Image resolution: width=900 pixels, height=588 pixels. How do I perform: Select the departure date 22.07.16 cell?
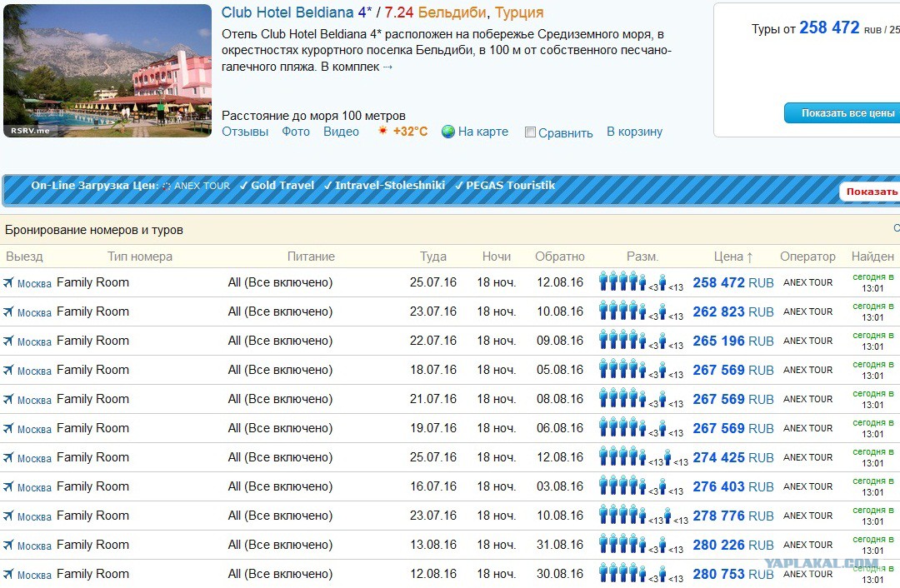click(432, 341)
